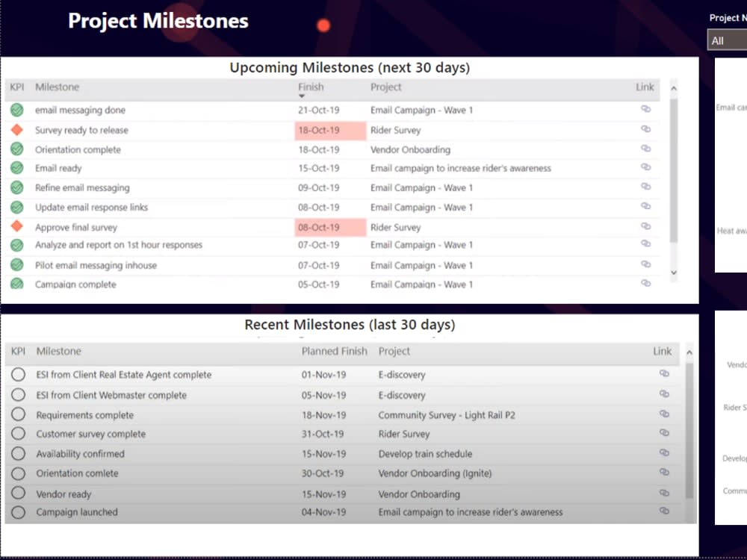This screenshot has height=560, width=747.
Task: Click green check KPI for Email ready
Action: [16, 168]
